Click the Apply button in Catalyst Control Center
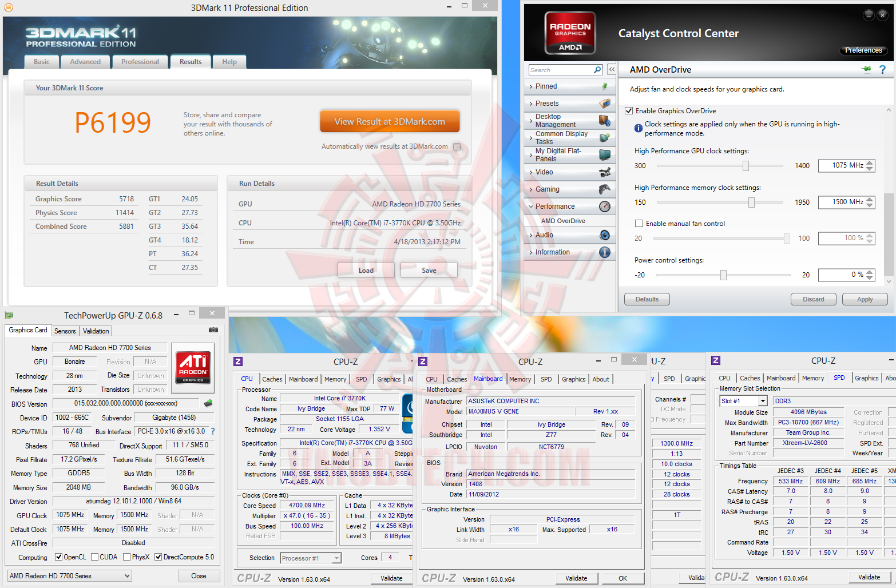The height and width of the screenshot is (588, 896). 865,299
